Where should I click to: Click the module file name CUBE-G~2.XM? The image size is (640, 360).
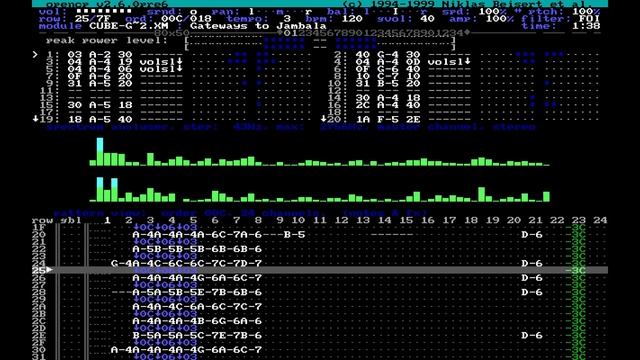click(129, 26)
